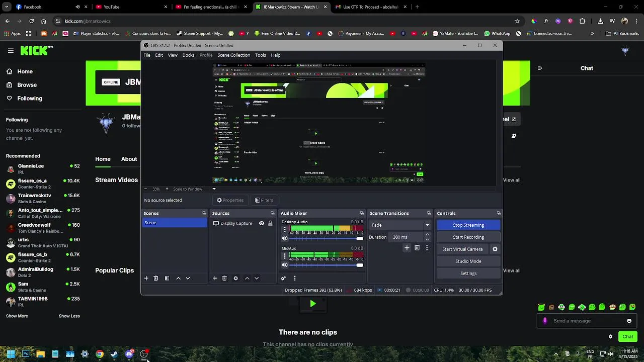Move scene down with the Scenes down arrow
Image resolution: width=644 pixels, height=362 pixels.
pos(188,278)
